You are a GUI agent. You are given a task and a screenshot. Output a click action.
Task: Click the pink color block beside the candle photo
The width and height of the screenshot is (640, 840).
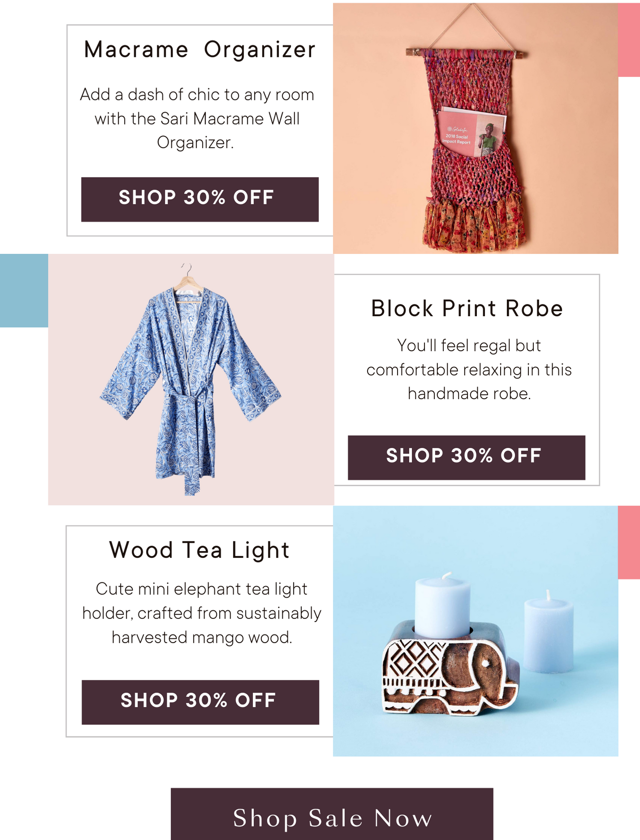click(629, 542)
